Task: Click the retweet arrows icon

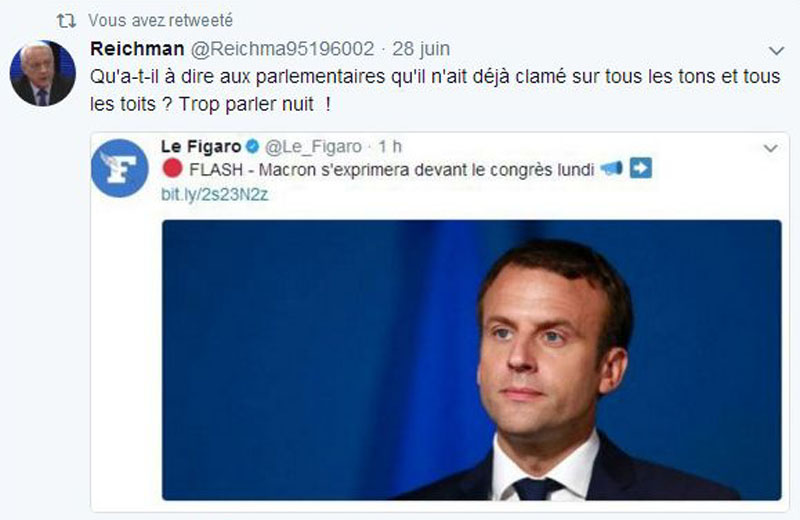Action: point(66,21)
